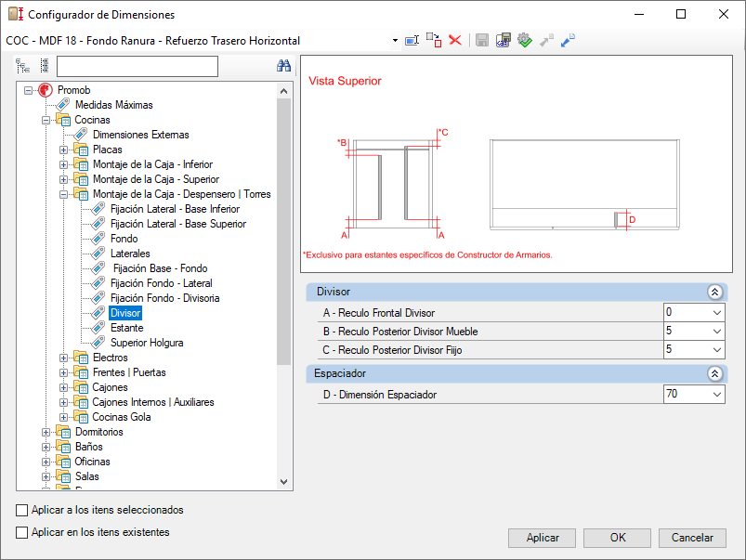Expand Montaje de la Caja - Superior node

point(63,180)
